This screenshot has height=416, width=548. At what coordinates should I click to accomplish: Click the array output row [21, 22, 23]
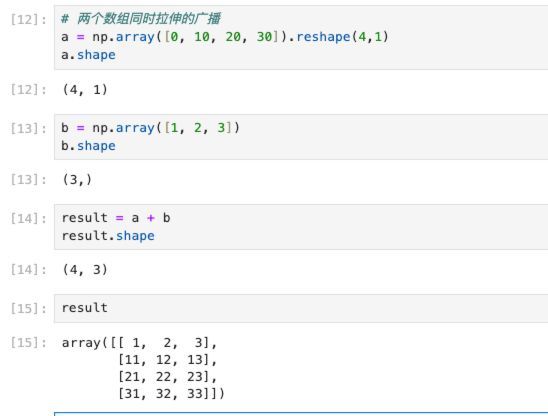[168, 377]
